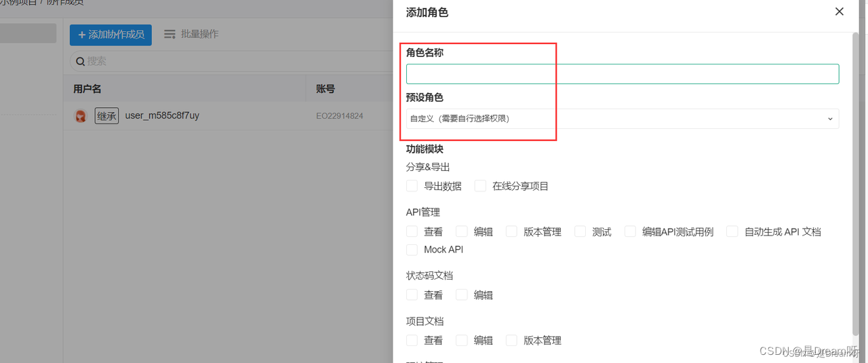Viewport: 868px width, 363px height.
Task: Click the 状态码文档 group label
Action: coord(429,275)
